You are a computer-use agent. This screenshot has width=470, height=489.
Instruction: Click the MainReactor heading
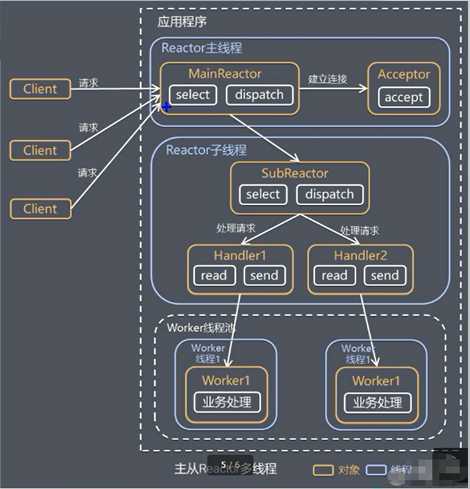click(x=225, y=74)
